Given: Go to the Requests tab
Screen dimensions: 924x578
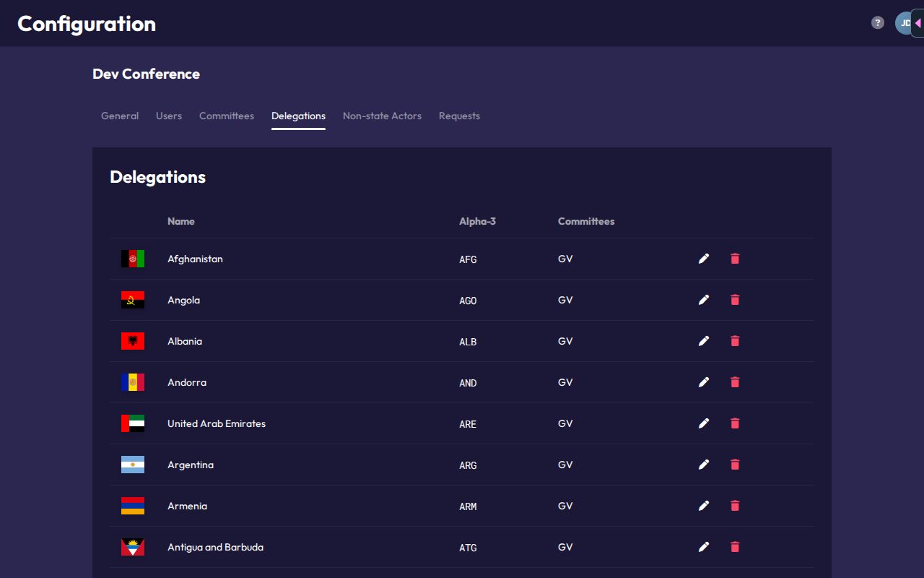Looking at the screenshot, I should tap(459, 116).
